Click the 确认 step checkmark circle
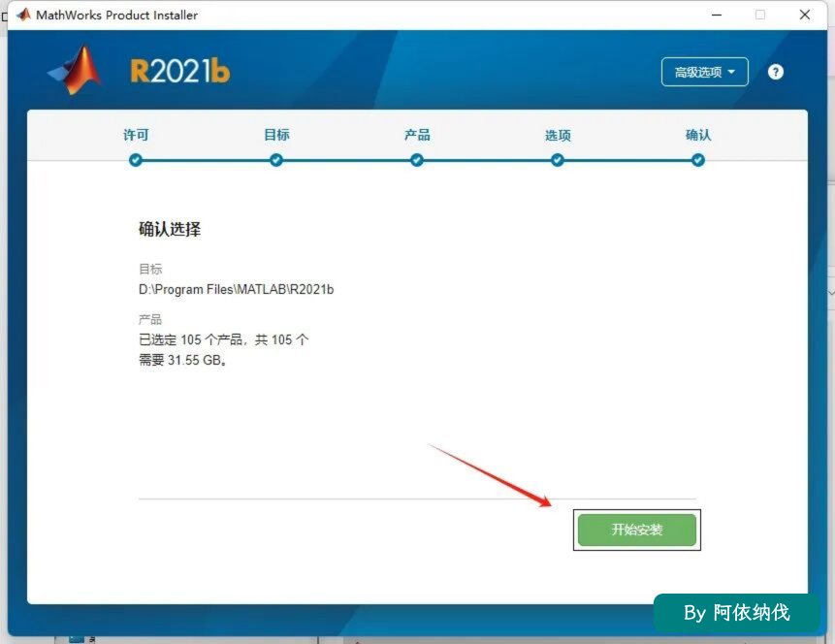 click(x=698, y=160)
